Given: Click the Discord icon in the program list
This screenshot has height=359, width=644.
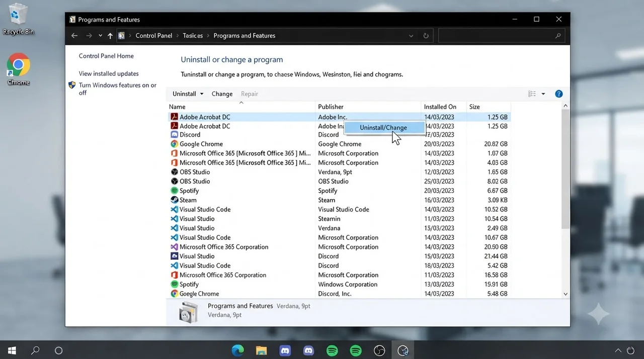Looking at the screenshot, I should pyautogui.click(x=175, y=135).
